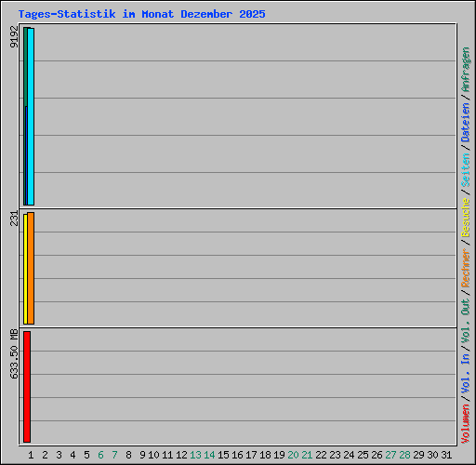Click the 'Seiten' legend label
Screen dimensions: 476x465
[x=465, y=170]
